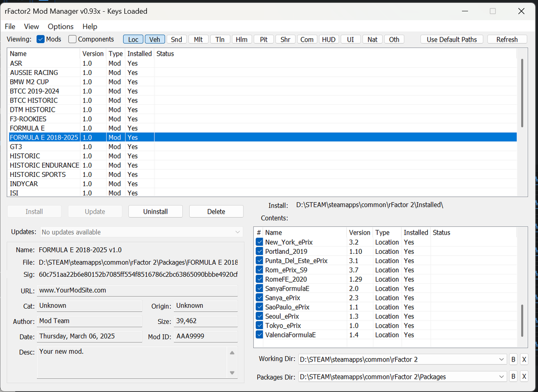
Task: Toggle the Loc filter button
Action: point(133,40)
